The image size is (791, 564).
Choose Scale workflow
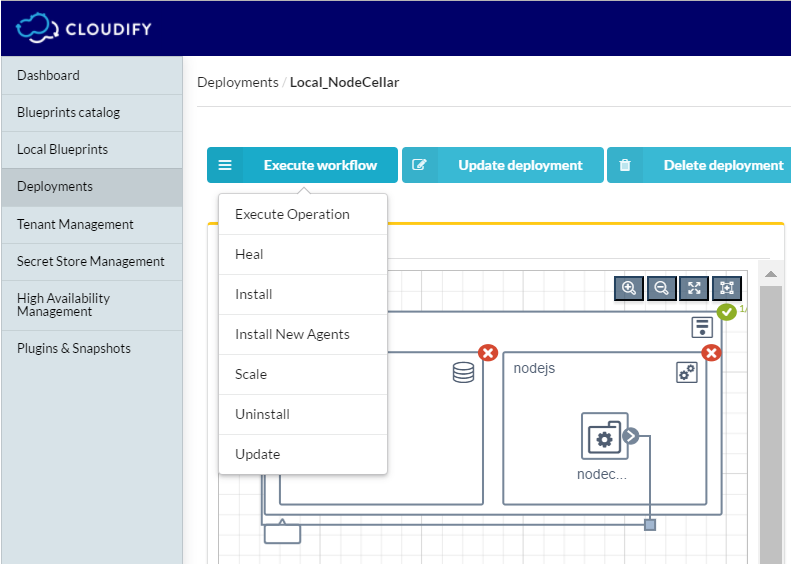point(303,374)
